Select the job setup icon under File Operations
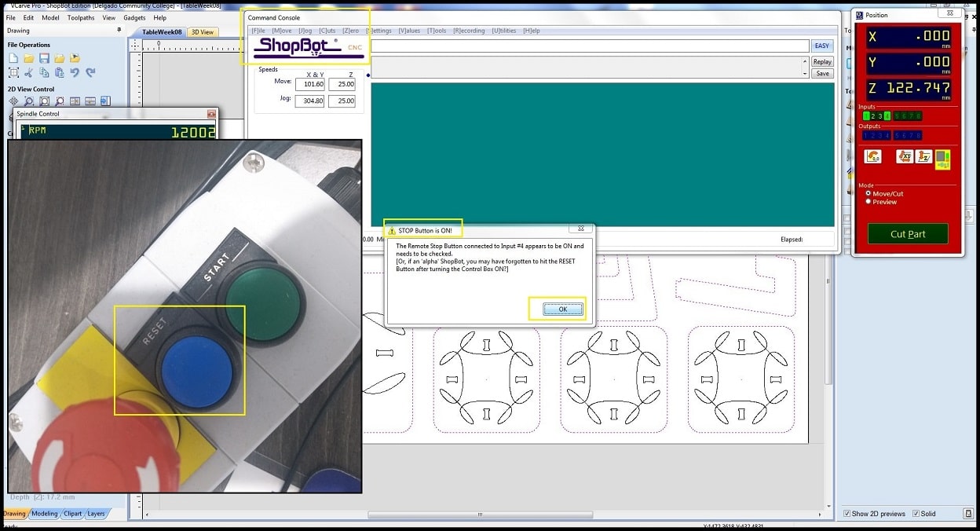The width and height of the screenshot is (980, 531). click(13, 72)
